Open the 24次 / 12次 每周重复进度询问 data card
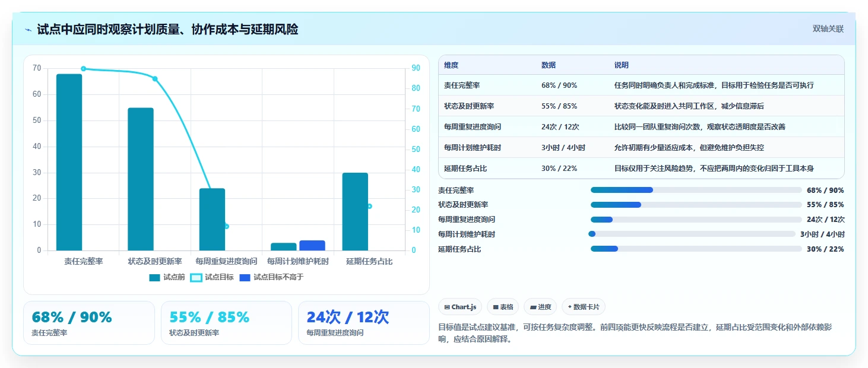 pos(363,323)
